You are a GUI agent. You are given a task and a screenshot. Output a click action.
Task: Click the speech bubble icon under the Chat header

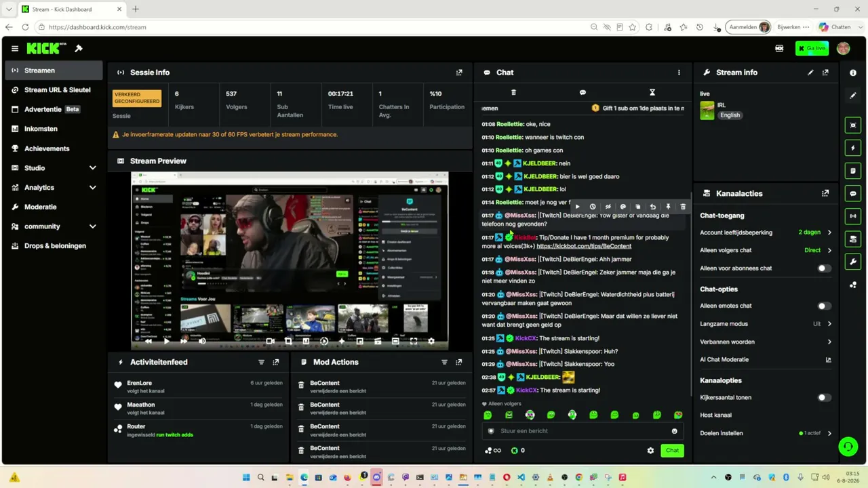click(x=583, y=92)
